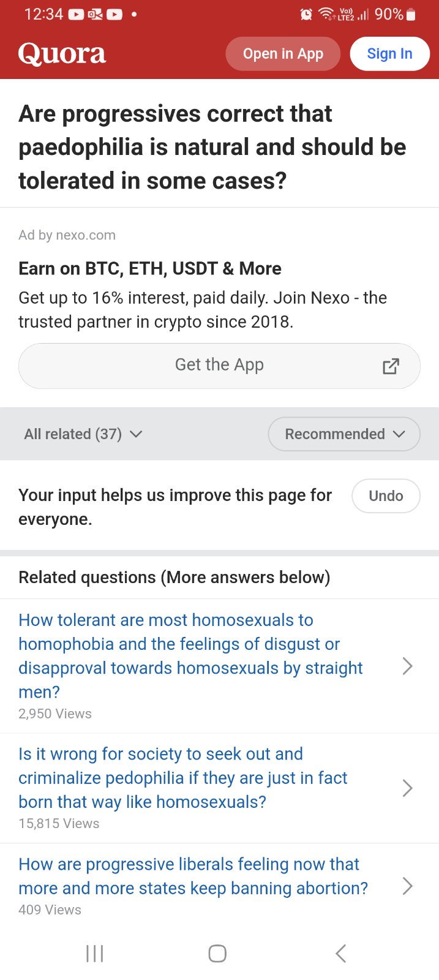
Task: Tap chevron beside criminalize pedophilia question
Action: [407, 788]
